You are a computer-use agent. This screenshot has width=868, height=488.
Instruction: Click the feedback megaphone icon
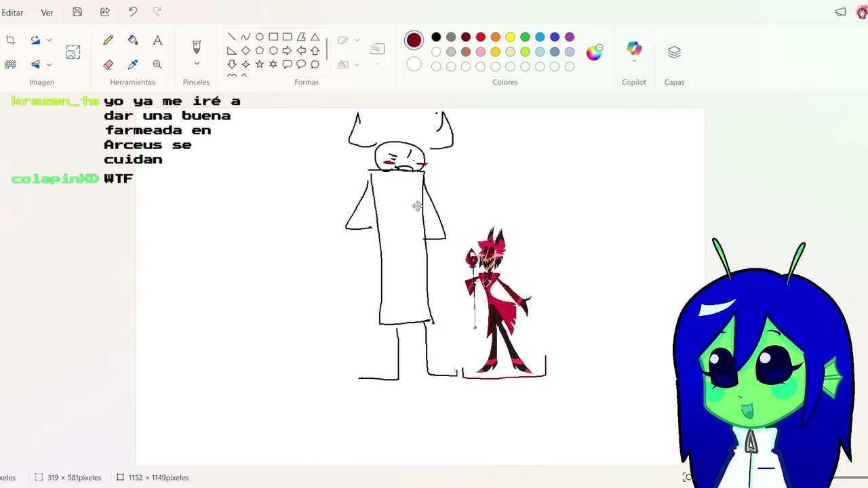[841, 12]
